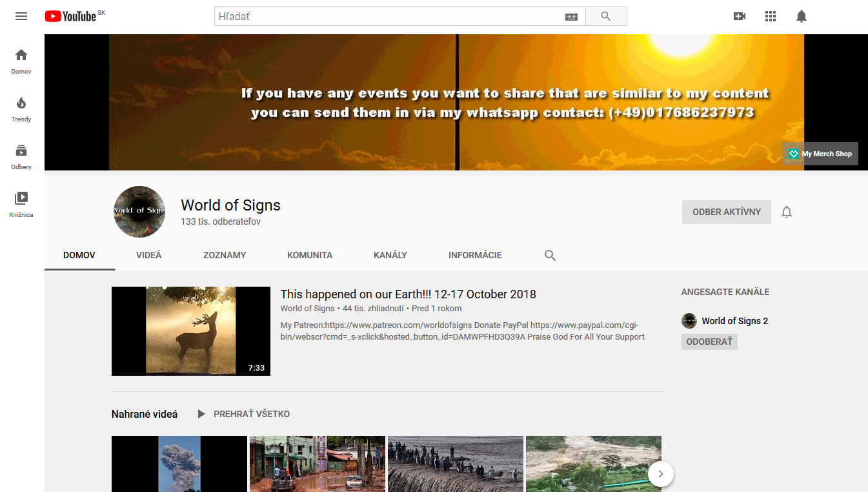Open World of Signs 2 channel link

pos(735,321)
